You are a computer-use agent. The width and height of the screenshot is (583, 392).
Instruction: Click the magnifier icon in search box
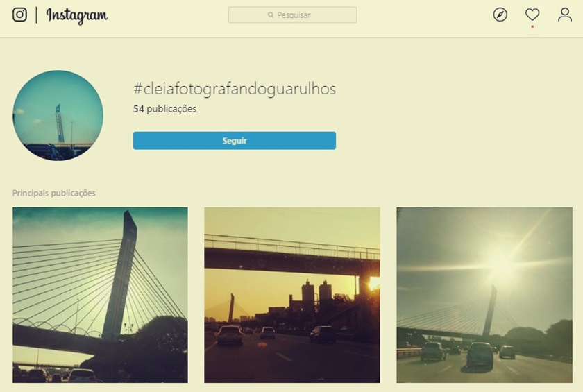click(271, 15)
